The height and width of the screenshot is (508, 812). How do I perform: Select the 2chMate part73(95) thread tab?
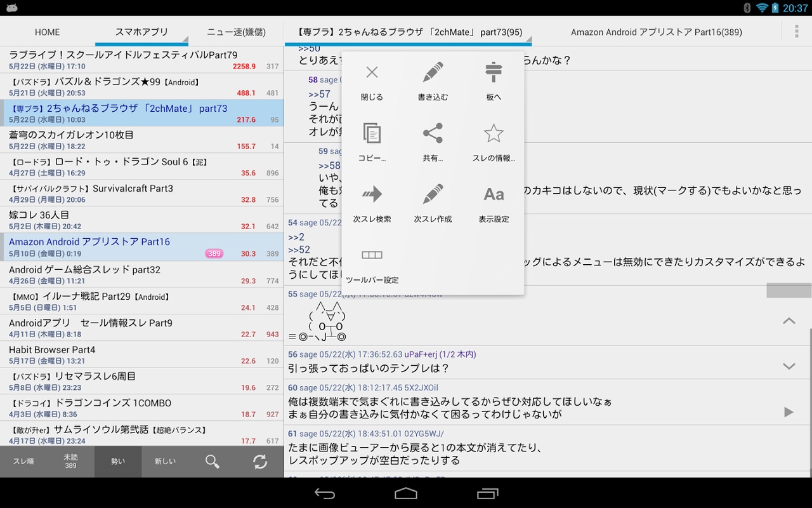(409, 32)
